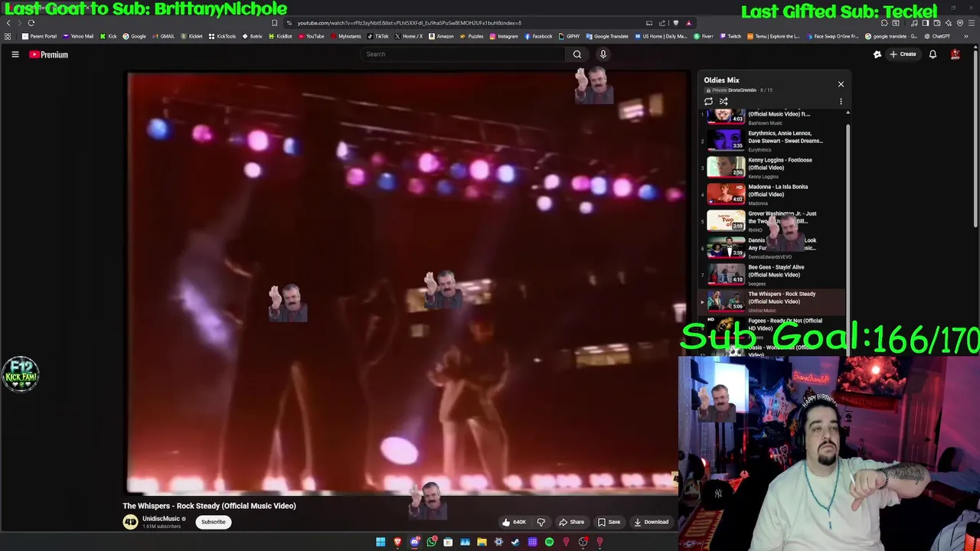Expand the bookmarks overflow chevron
The width and height of the screenshot is (980, 551).
point(966,36)
